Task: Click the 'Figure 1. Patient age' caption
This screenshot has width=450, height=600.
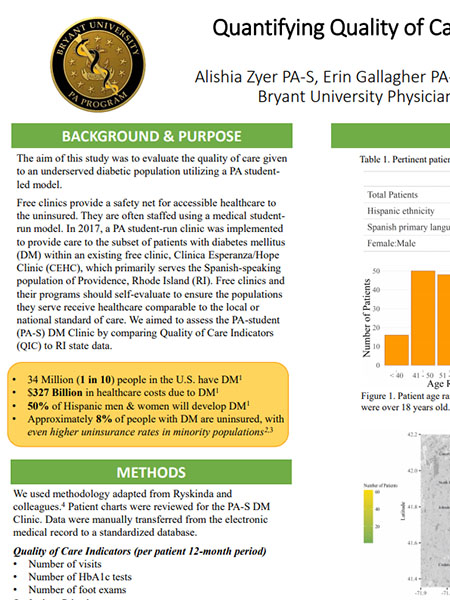Action: tap(405, 401)
